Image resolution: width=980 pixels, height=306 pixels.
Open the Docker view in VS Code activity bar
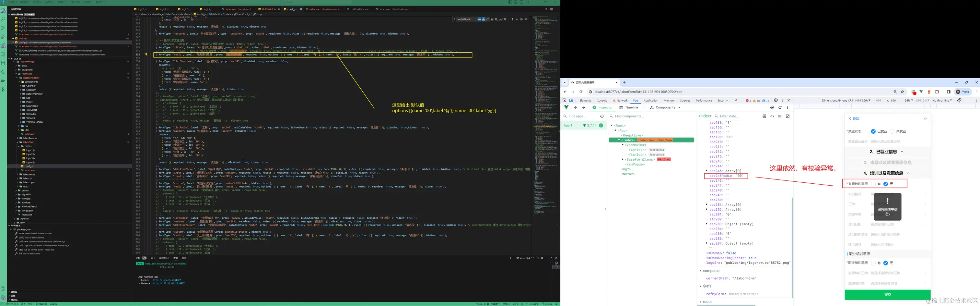point(4,81)
